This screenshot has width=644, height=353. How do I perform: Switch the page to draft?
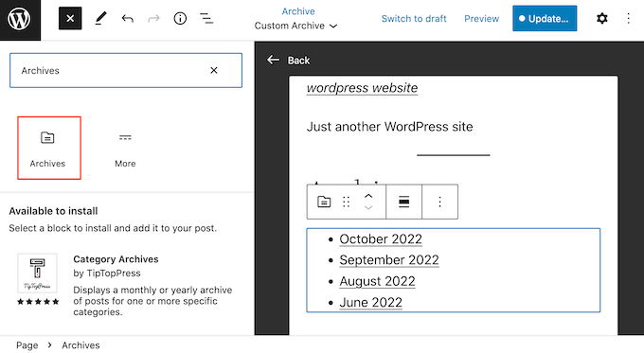[414, 19]
